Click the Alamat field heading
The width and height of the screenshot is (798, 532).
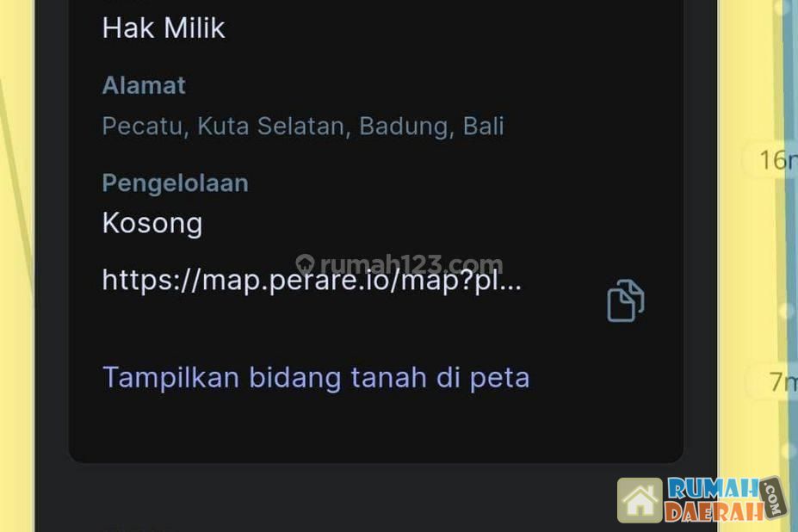[144, 85]
